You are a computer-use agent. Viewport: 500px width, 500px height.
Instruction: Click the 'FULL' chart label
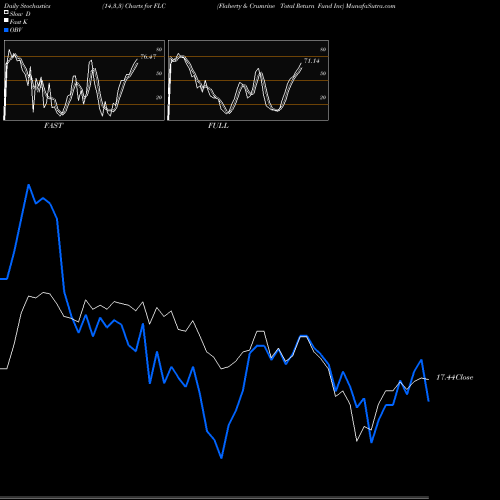point(218,126)
